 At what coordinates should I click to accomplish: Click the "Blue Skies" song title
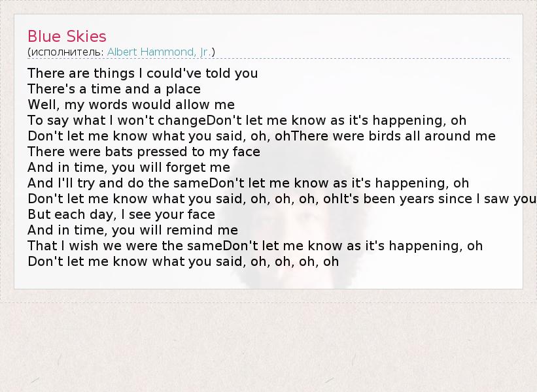coord(67,37)
